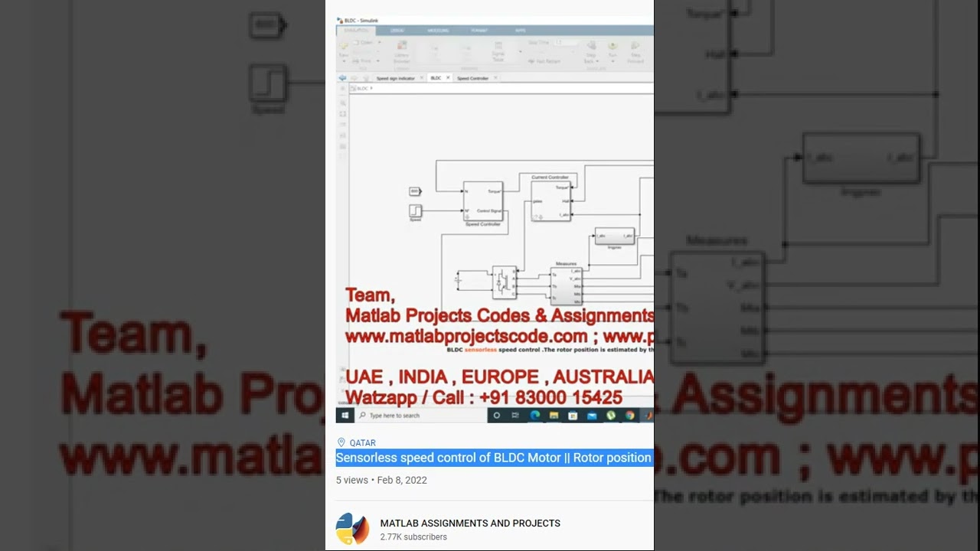Screen dimensions: 980x551
Task: Switch to the APPS ribbon tab
Action: [x=521, y=31]
